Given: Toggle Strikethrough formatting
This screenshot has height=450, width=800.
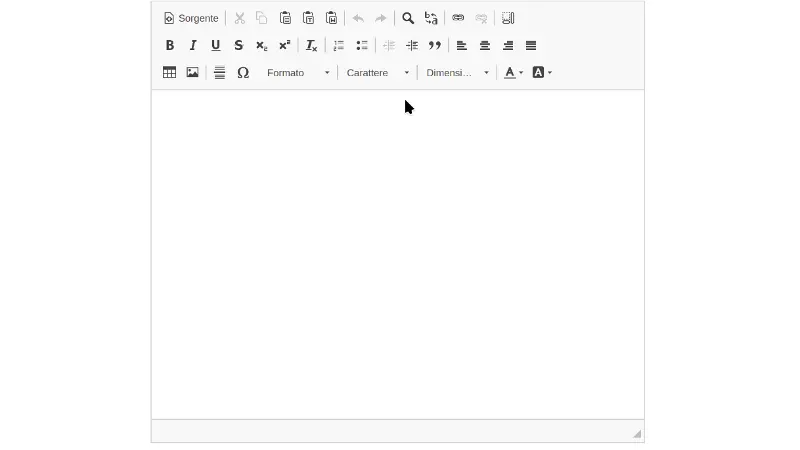Looking at the screenshot, I should (238, 45).
